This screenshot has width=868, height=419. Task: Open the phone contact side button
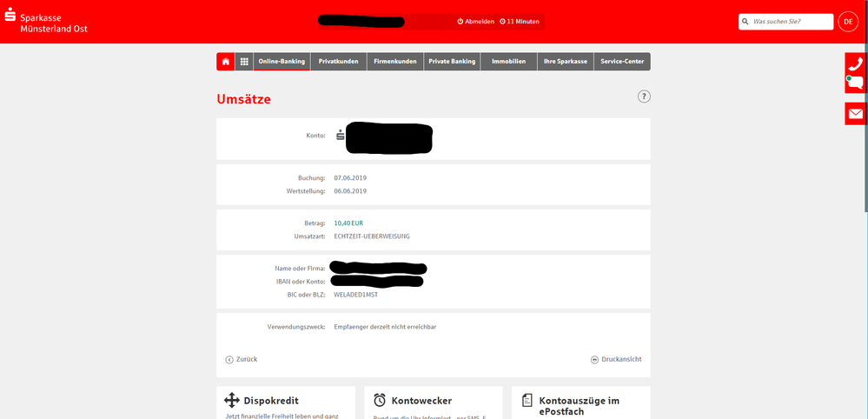[x=855, y=63]
